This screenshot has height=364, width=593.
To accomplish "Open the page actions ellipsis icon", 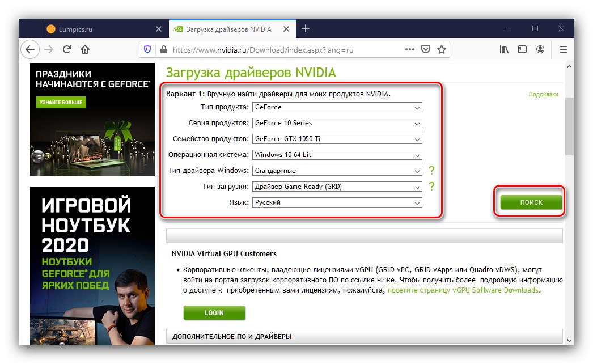I will (409, 49).
